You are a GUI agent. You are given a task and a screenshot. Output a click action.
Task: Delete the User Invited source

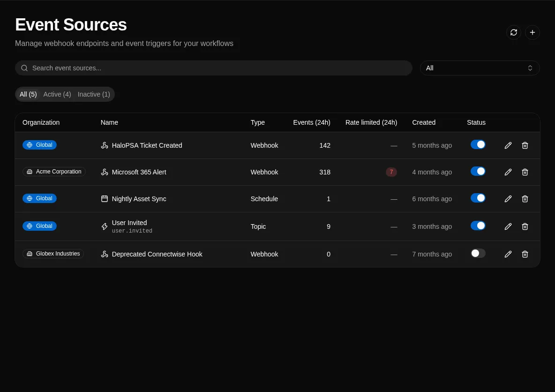click(x=525, y=226)
